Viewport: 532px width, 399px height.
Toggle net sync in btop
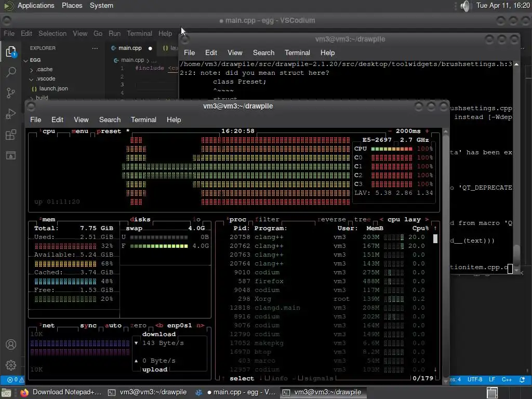pos(88,326)
